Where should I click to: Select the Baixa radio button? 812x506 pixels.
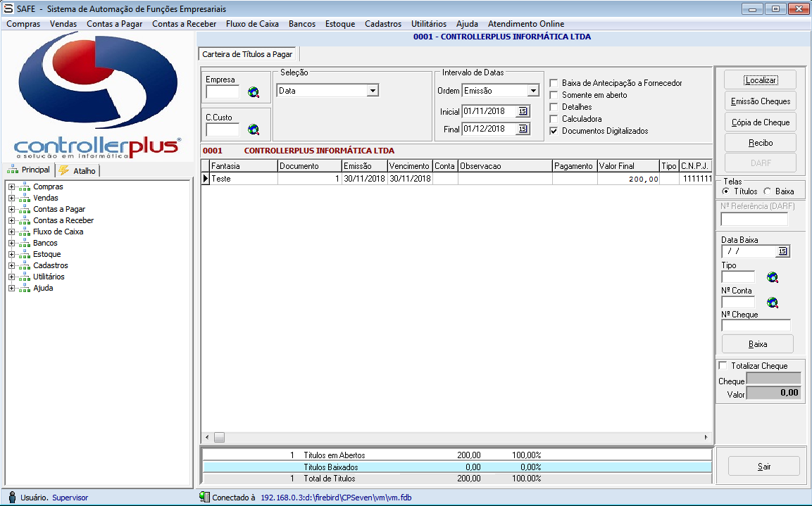pos(768,191)
